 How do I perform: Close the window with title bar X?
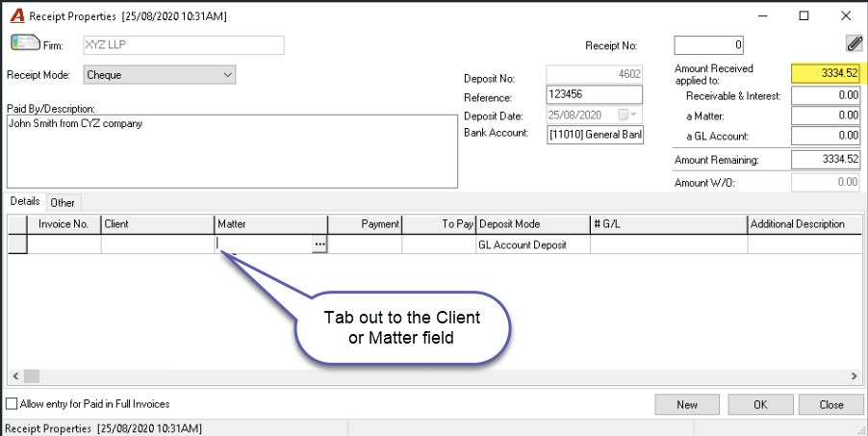pos(846,16)
